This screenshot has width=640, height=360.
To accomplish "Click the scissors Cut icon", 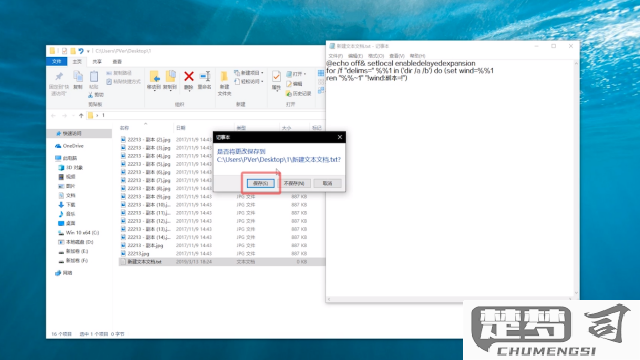I will 91,95.
